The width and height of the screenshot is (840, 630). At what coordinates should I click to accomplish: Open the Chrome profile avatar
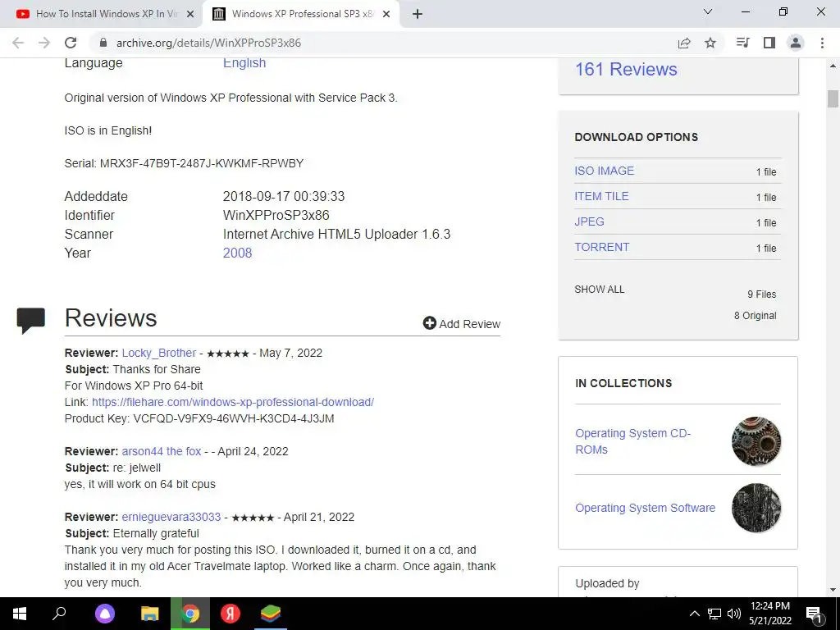[x=796, y=43]
